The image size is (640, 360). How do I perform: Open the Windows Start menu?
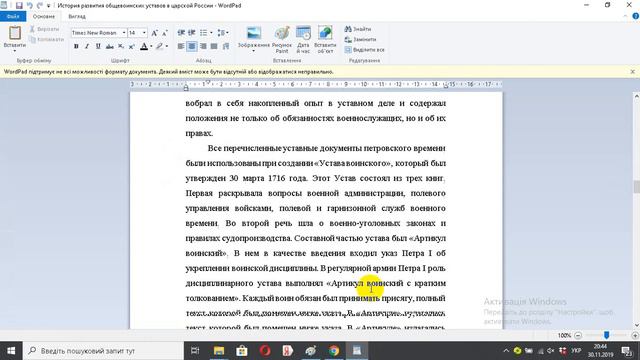(11, 351)
